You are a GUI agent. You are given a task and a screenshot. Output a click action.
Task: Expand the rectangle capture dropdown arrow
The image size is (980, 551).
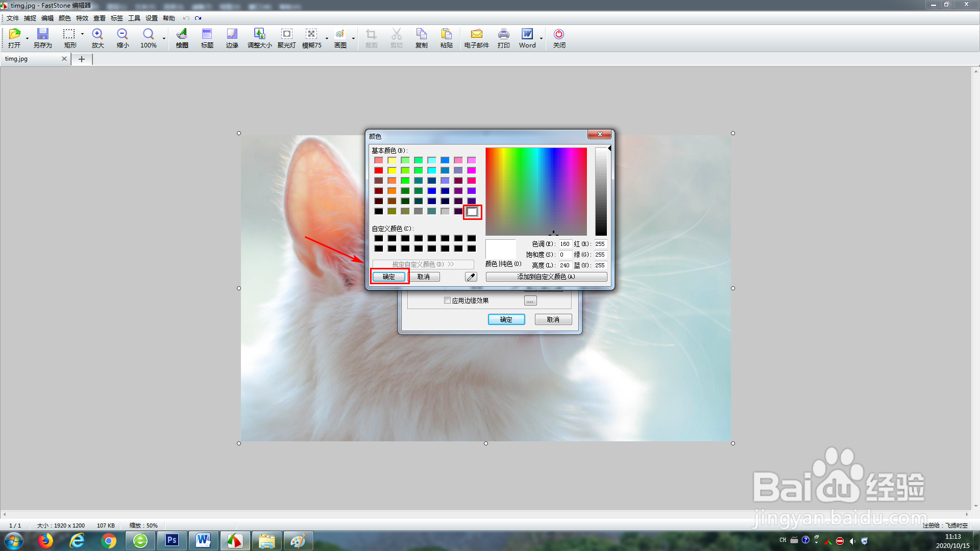pyautogui.click(x=82, y=34)
